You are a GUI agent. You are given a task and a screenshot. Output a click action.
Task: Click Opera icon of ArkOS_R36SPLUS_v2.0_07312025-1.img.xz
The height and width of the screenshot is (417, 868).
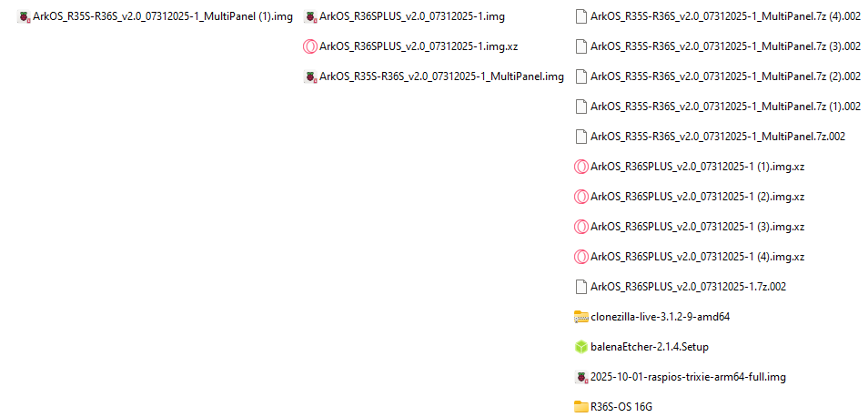pos(310,47)
